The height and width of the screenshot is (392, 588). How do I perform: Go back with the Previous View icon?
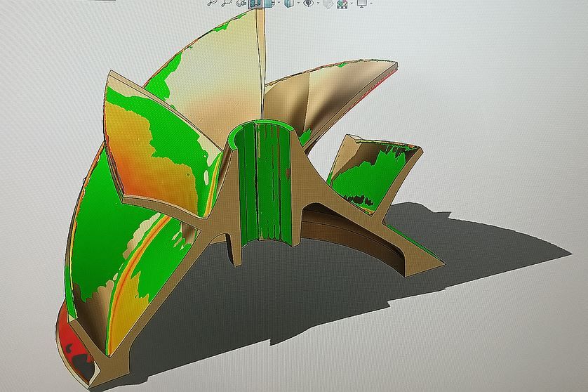241,3
